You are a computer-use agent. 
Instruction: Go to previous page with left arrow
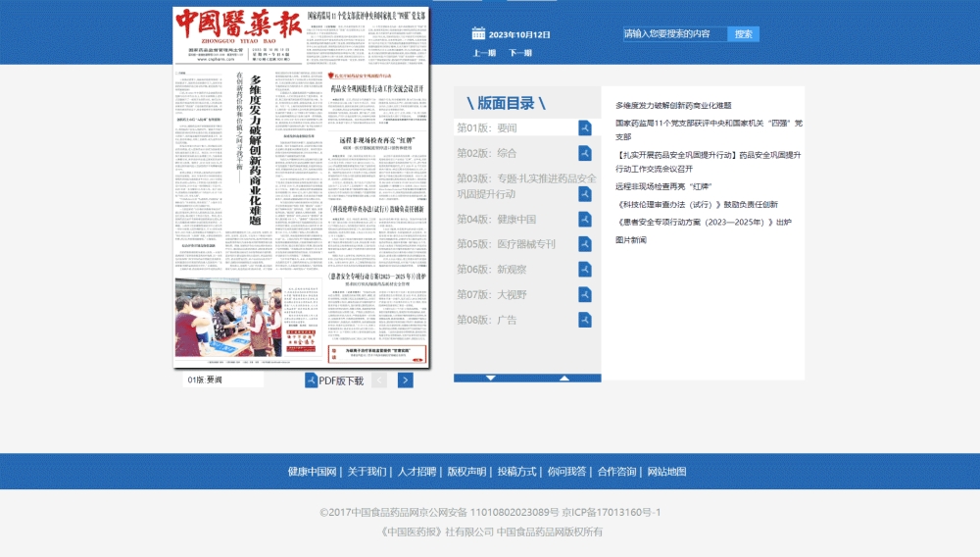pyautogui.click(x=378, y=380)
